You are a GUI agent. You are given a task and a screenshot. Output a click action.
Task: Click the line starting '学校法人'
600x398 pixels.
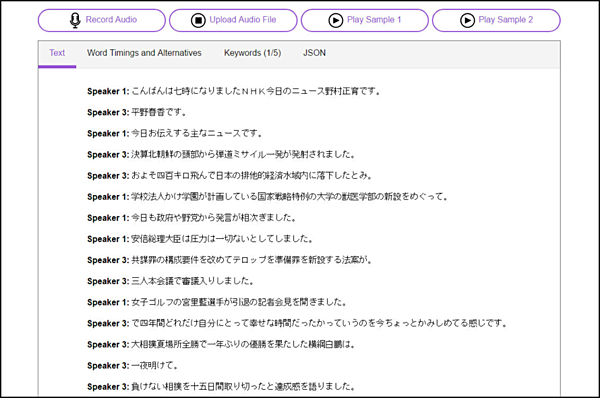(267, 197)
